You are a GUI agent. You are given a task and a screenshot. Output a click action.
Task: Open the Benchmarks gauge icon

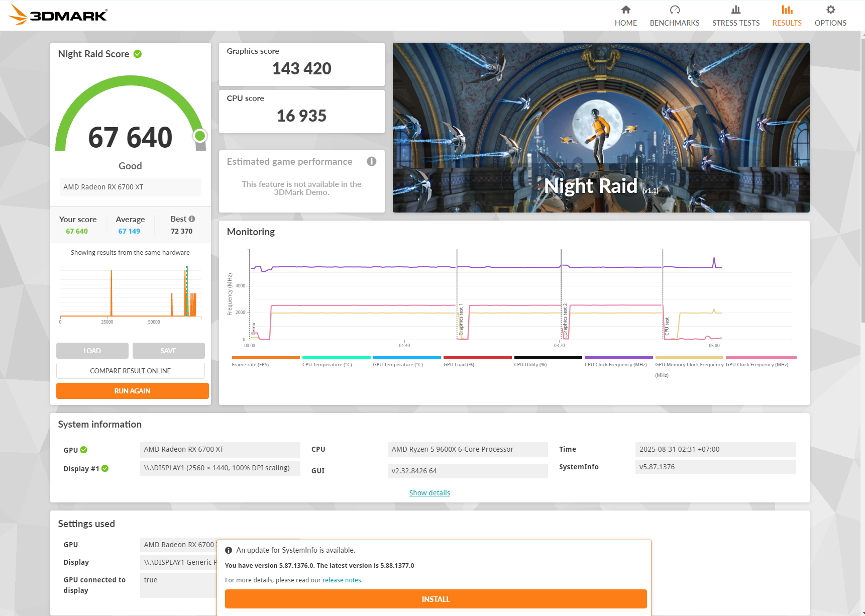tap(674, 10)
